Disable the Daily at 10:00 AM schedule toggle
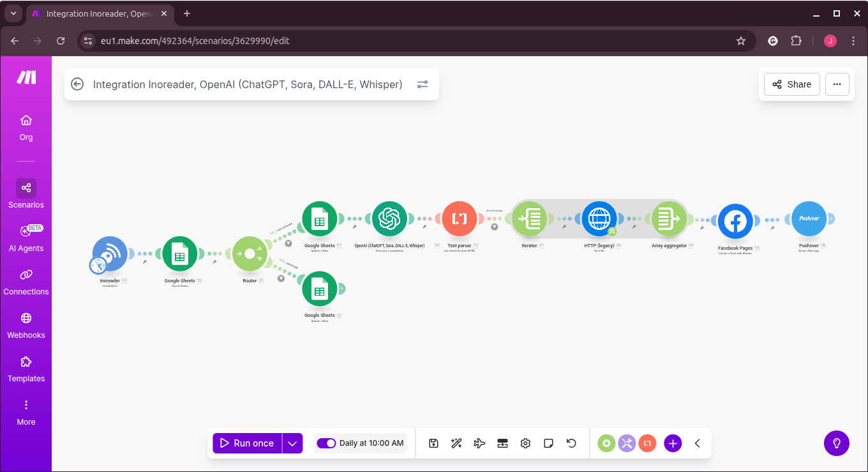 [x=326, y=443]
